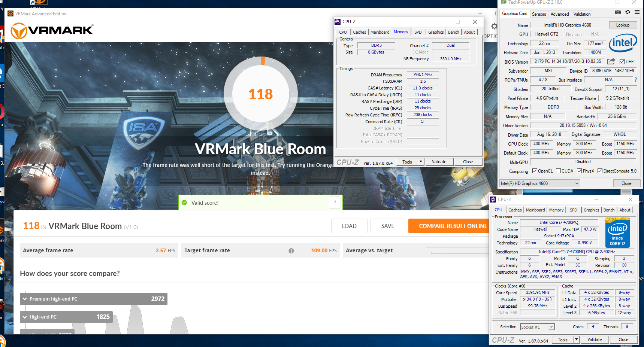Click Tools button in lower CPU-Z window
This screenshot has height=347, width=644.
point(563,340)
